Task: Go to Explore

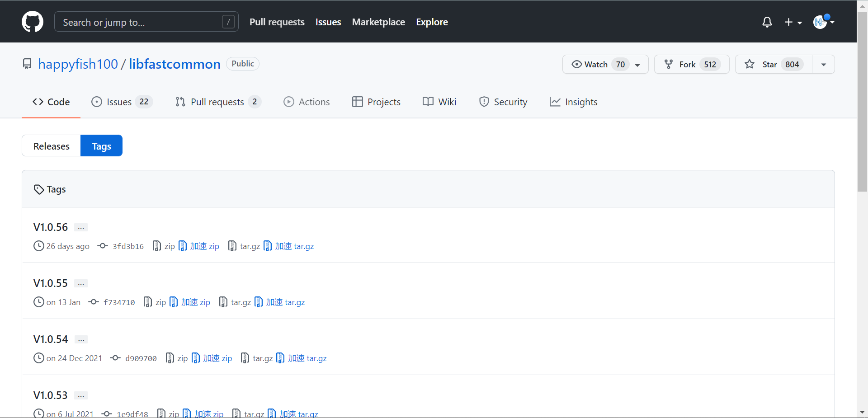Action: [x=432, y=22]
